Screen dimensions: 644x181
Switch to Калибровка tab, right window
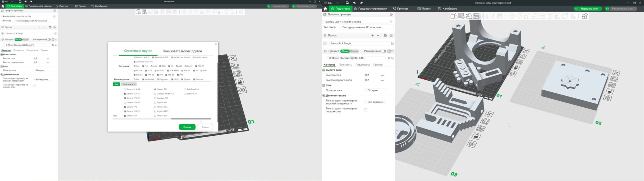click(x=448, y=9)
